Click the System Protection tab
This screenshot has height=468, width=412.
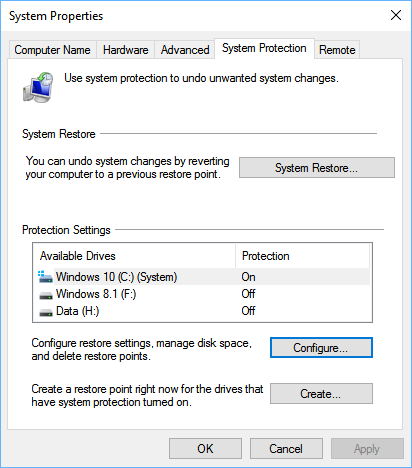(x=264, y=48)
